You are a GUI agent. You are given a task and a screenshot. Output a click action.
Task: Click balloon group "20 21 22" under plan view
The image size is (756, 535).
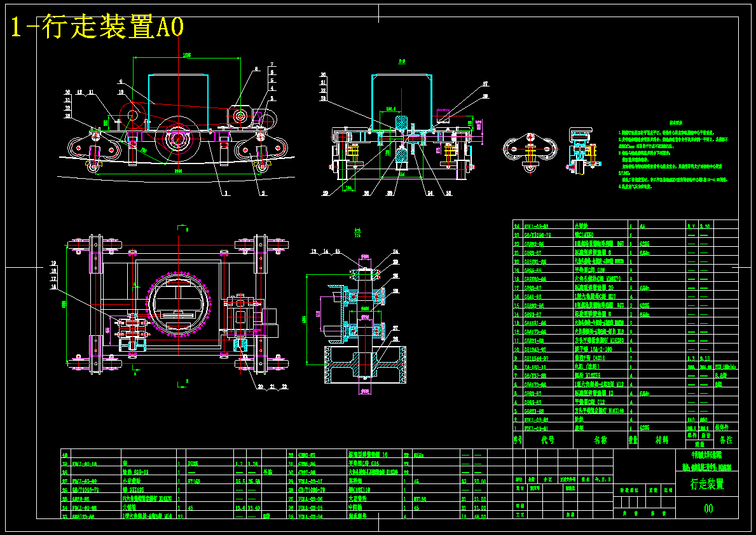click(272, 387)
